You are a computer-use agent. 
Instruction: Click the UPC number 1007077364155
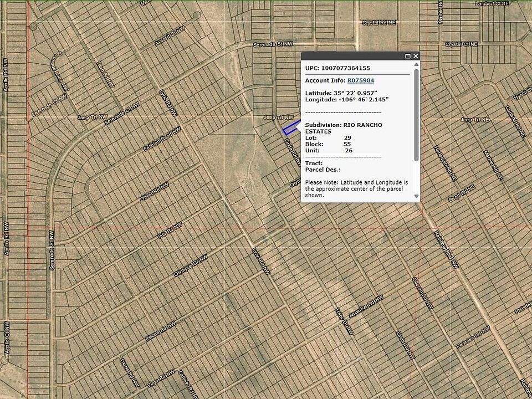[x=345, y=68]
